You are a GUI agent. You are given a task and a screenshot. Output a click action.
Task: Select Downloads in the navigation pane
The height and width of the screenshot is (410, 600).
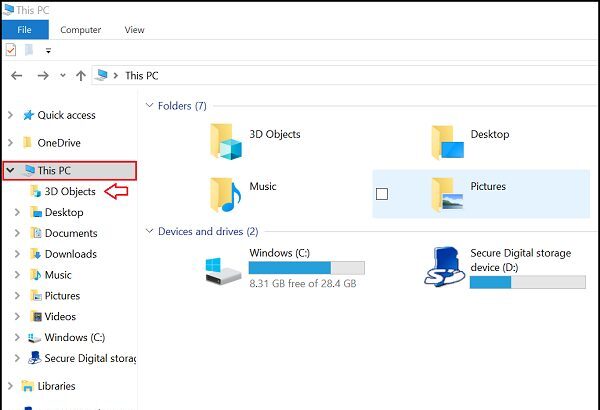point(70,254)
